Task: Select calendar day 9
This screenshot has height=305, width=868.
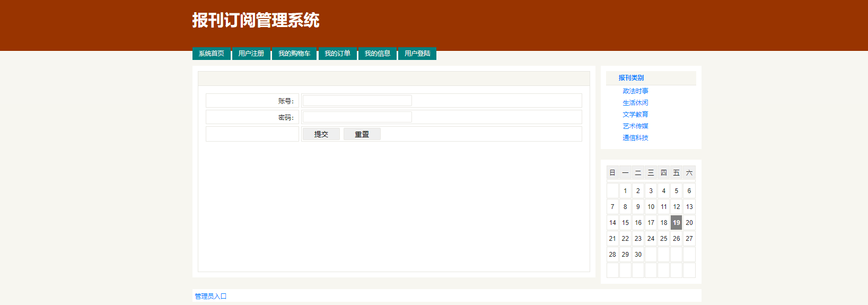Action: (x=638, y=207)
